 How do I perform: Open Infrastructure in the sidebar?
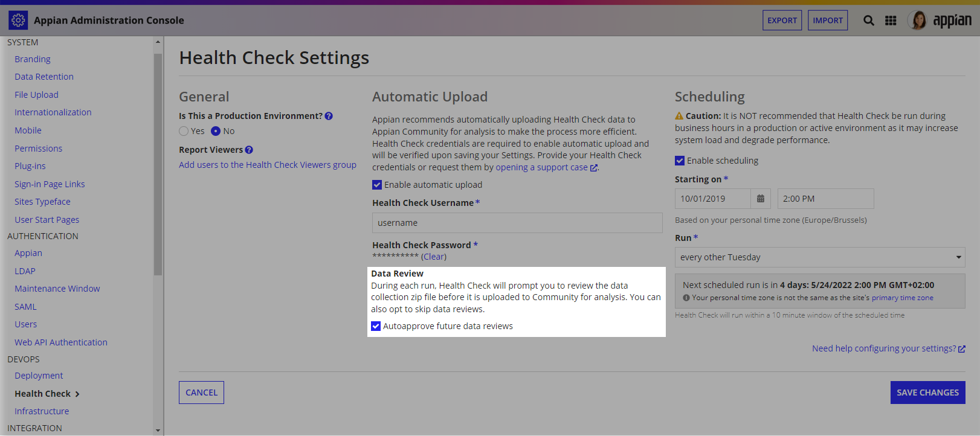[x=42, y=411]
